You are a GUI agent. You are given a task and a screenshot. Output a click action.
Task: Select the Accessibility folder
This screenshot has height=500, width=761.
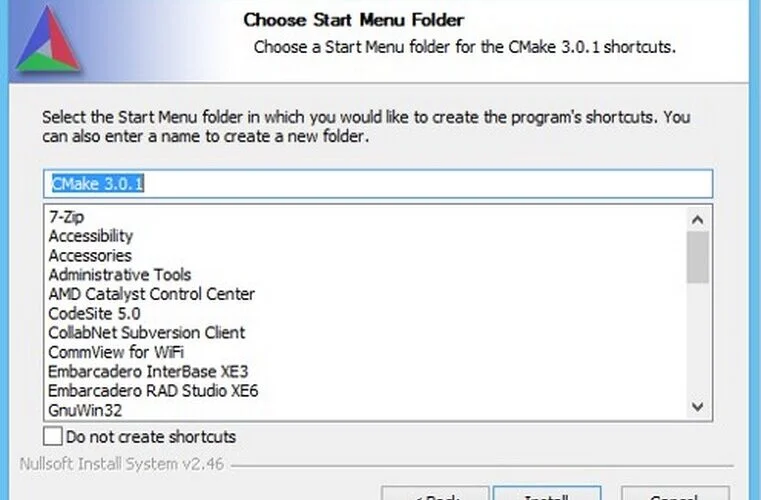pos(91,236)
